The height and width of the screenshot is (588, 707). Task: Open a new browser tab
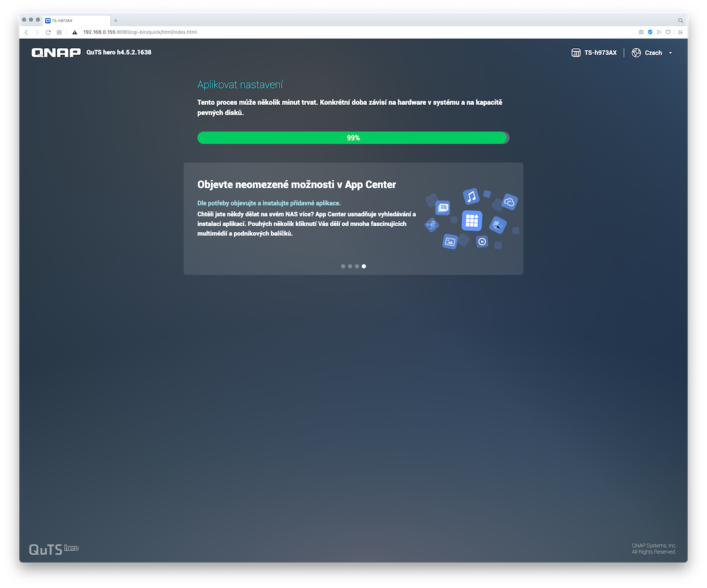point(115,21)
